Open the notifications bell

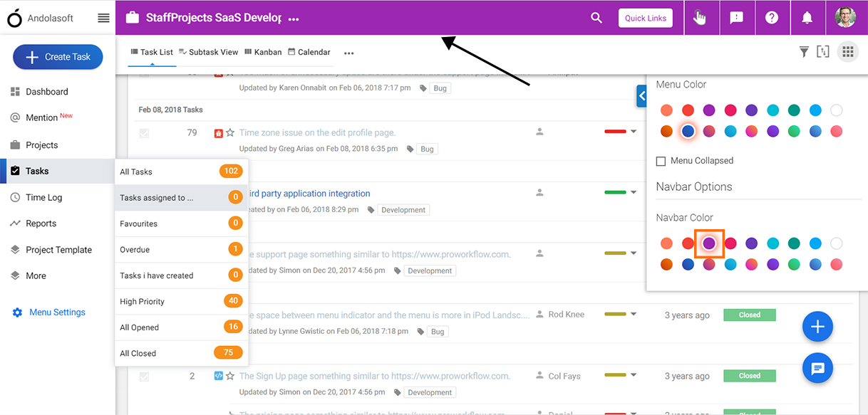tap(807, 18)
